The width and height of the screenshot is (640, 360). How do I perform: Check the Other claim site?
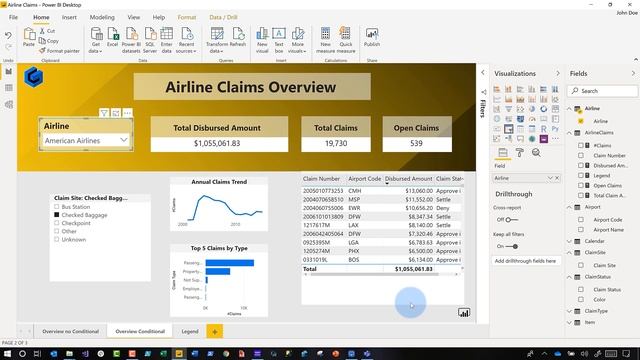pyautogui.click(x=57, y=231)
